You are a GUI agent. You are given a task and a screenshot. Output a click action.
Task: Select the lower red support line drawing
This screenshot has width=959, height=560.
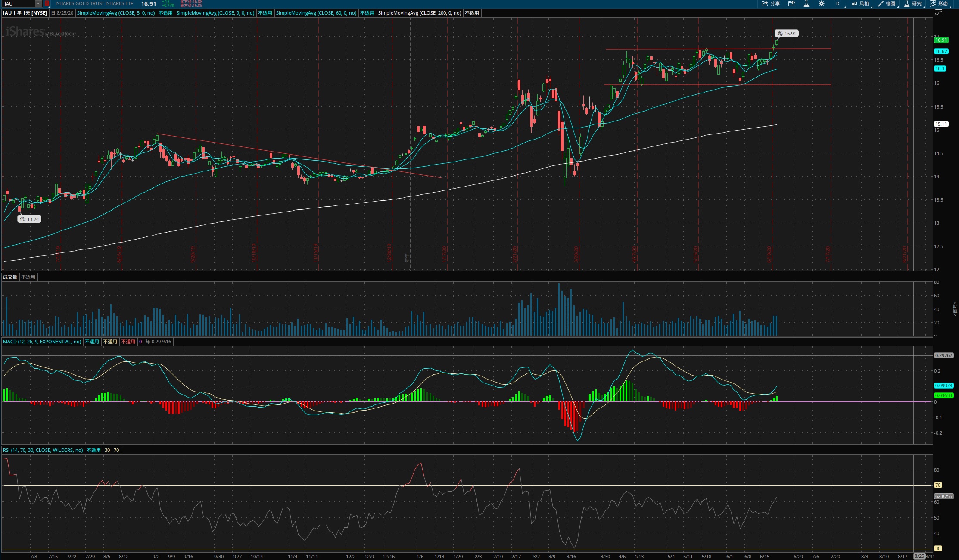pyautogui.click(x=718, y=85)
